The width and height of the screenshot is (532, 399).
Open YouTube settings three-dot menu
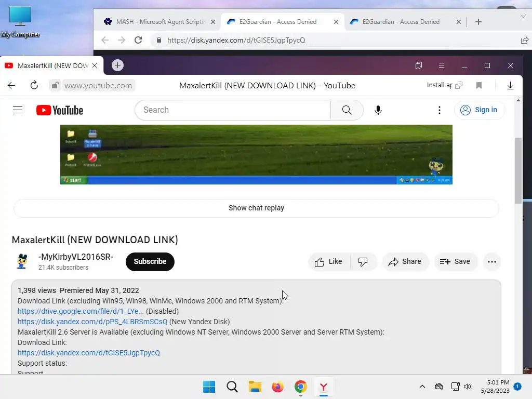(440, 110)
